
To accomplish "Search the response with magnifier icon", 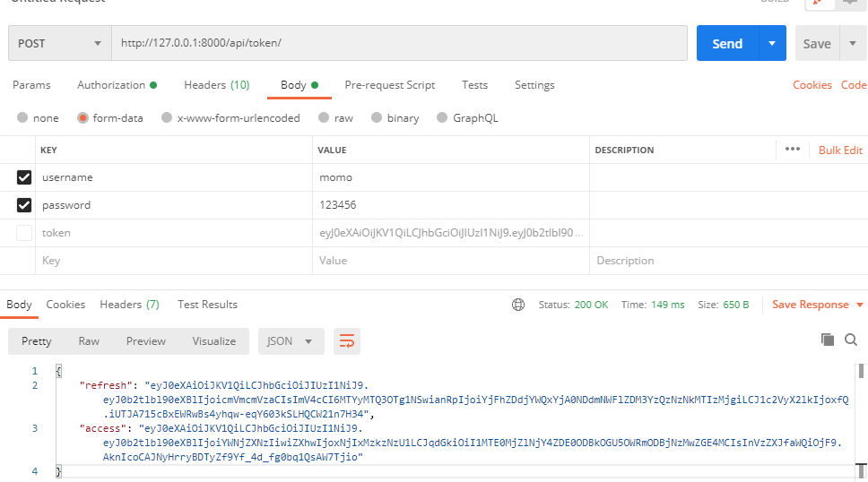I will tap(851, 340).
